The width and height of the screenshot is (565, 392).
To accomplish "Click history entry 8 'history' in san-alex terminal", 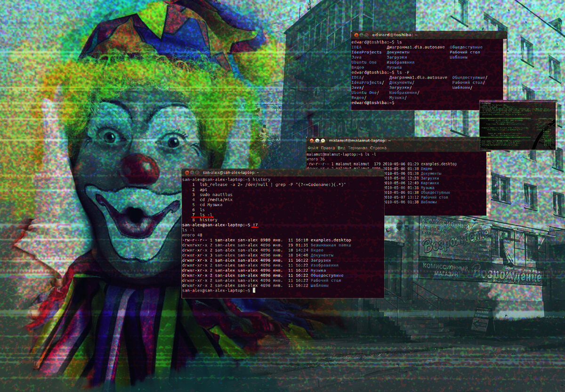I will pos(208,220).
